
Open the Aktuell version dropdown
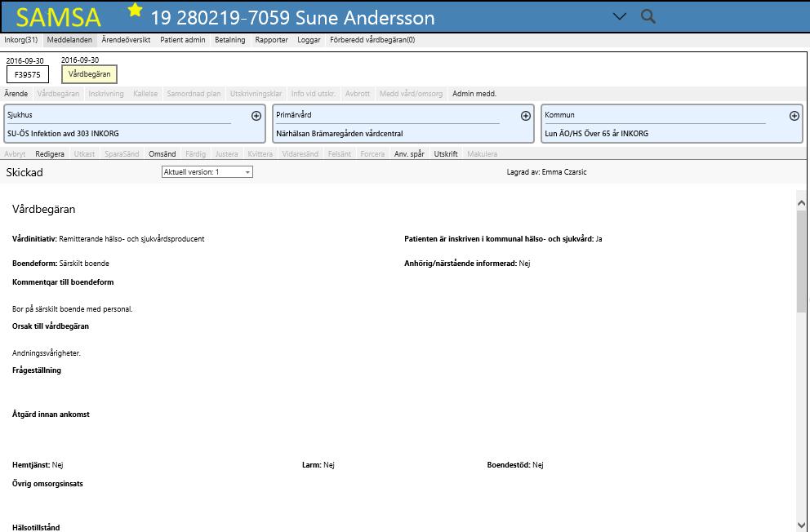click(x=207, y=172)
